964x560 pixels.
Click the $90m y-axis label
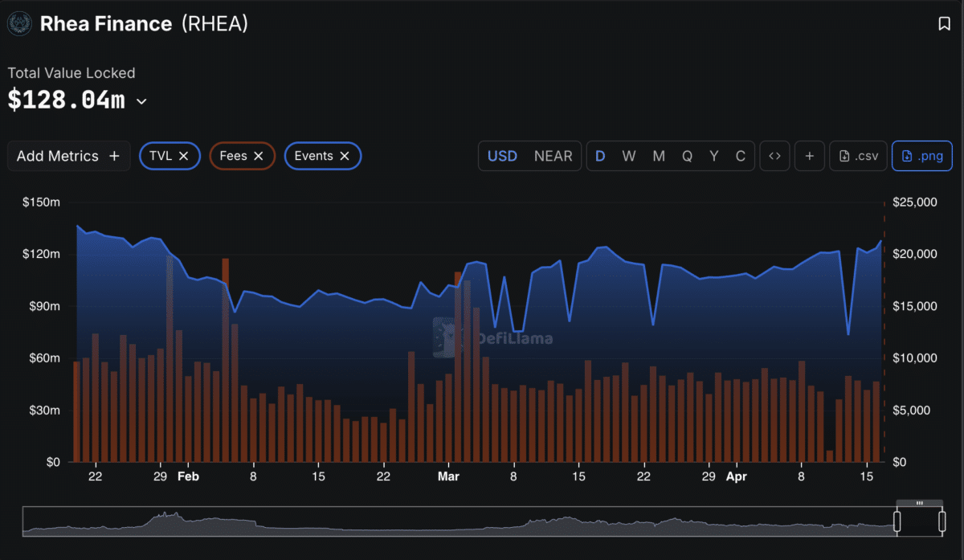(x=45, y=306)
